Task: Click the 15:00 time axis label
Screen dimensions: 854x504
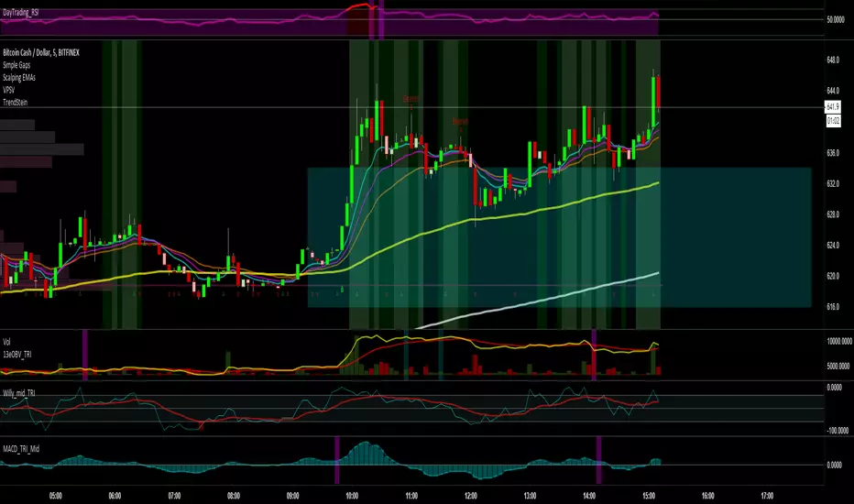Action: [x=649, y=496]
